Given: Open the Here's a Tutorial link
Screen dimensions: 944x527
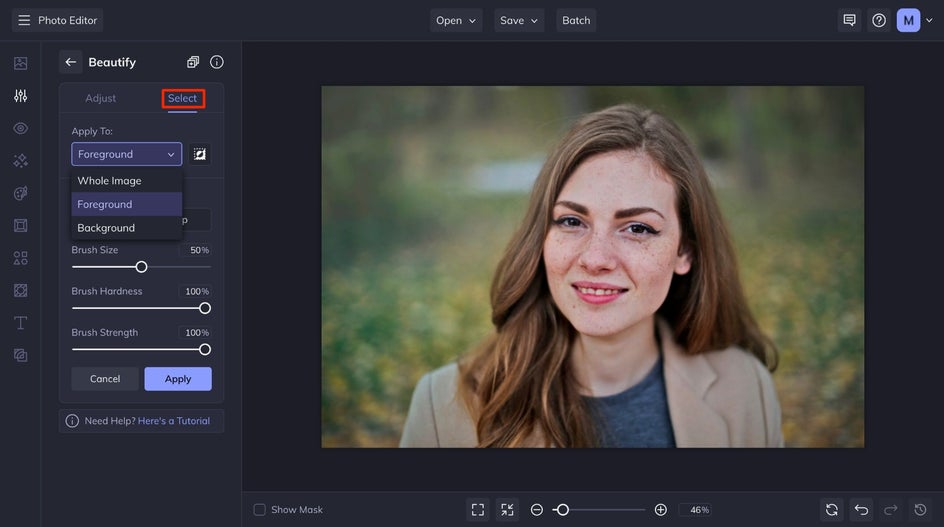Looking at the screenshot, I should coord(174,421).
